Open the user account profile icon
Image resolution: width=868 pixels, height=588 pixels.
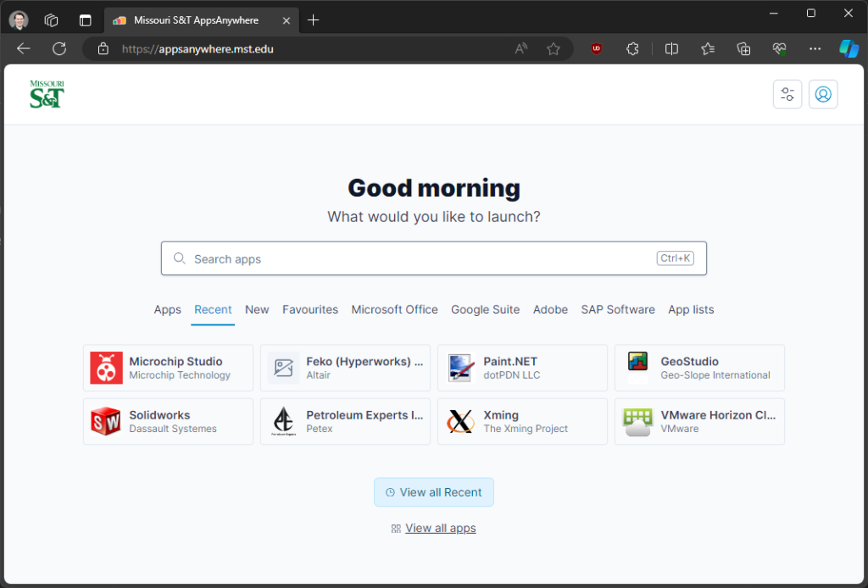coord(822,94)
